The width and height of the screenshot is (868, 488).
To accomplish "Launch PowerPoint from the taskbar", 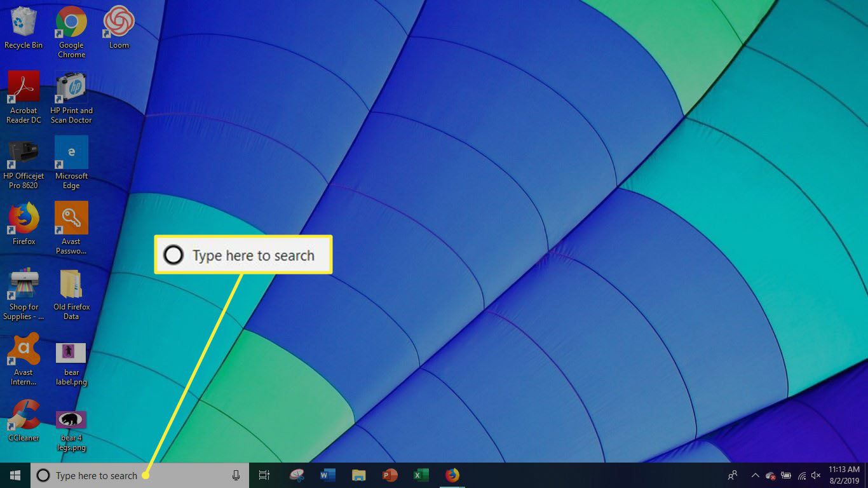I will coord(390,475).
